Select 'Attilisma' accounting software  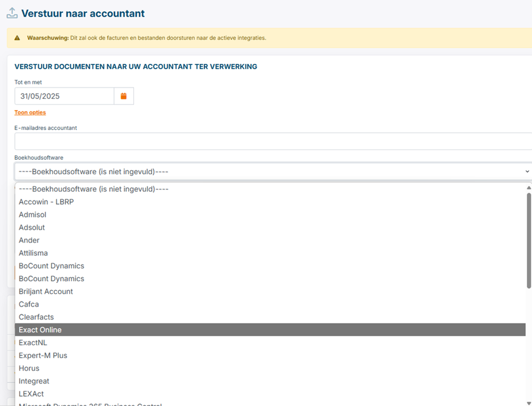click(x=33, y=253)
